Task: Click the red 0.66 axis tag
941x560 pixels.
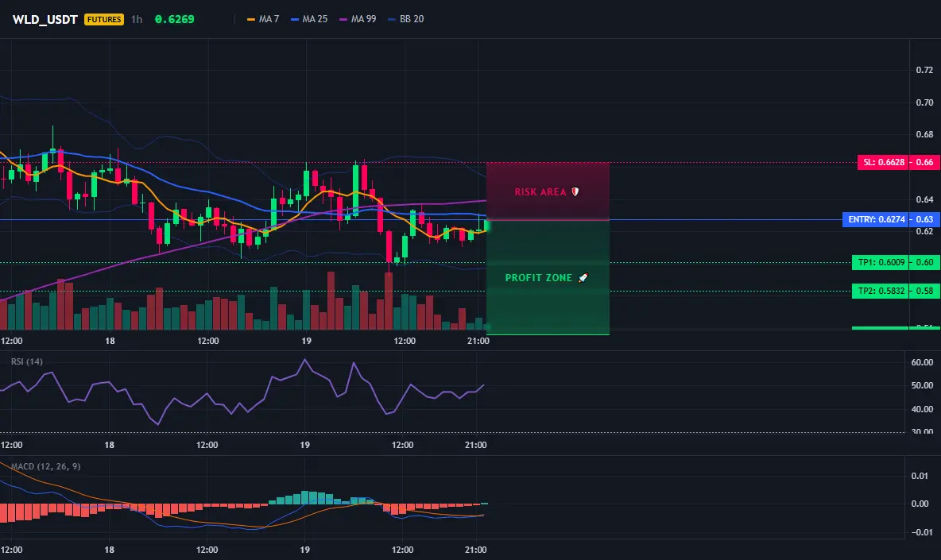Action: tap(925, 162)
